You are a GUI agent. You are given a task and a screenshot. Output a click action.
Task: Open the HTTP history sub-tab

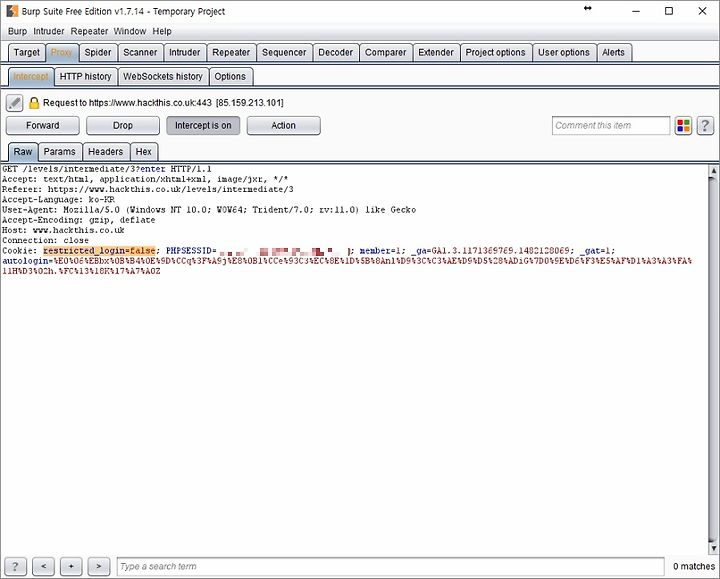point(85,76)
